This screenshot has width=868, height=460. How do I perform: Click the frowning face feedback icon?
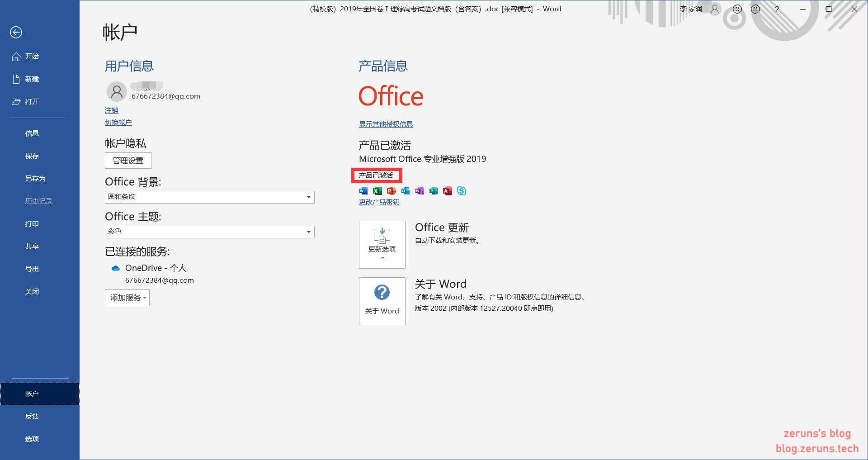(x=755, y=9)
